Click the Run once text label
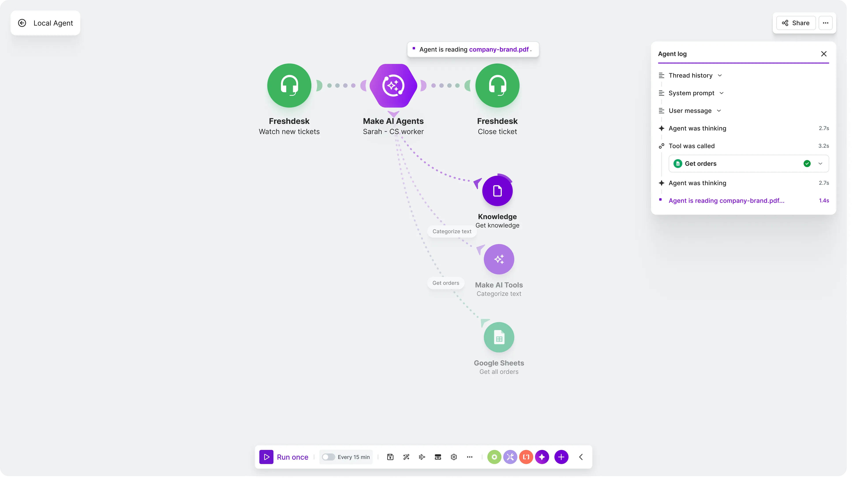This screenshot has width=868, height=481. pos(292,457)
